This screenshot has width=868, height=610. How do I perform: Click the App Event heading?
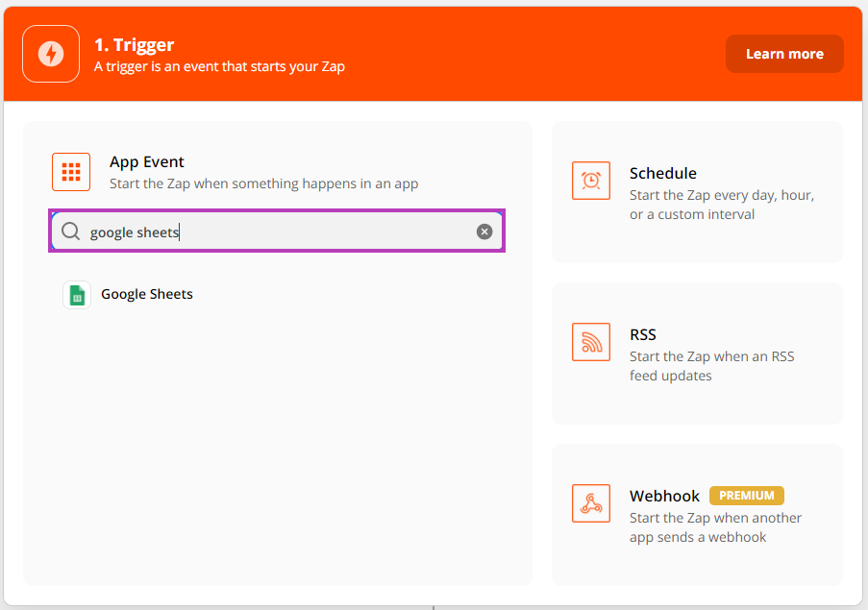tap(147, 162)
